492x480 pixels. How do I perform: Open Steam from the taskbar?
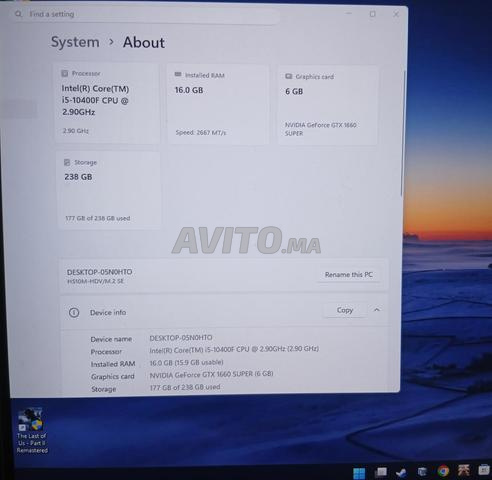pos(402,472)
